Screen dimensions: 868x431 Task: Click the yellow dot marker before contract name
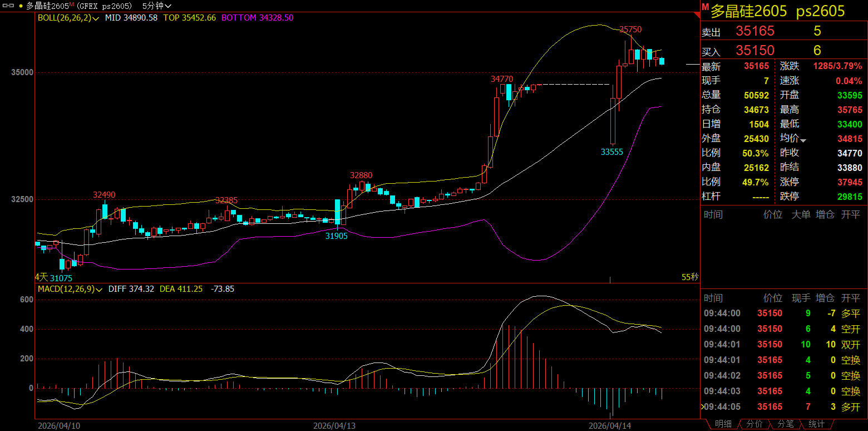pyautogui.click(x=21, y=6)
